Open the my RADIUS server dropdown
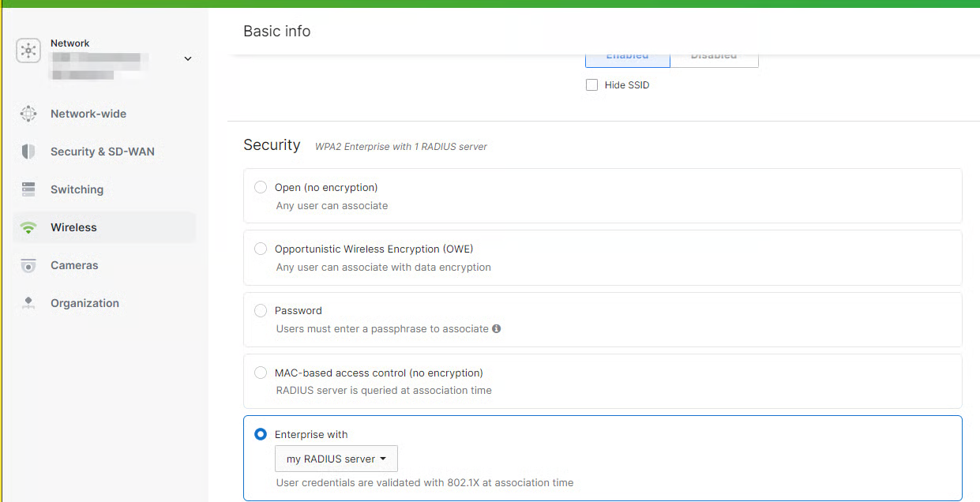This screenshot has height=502, width=980. point(336,459)
